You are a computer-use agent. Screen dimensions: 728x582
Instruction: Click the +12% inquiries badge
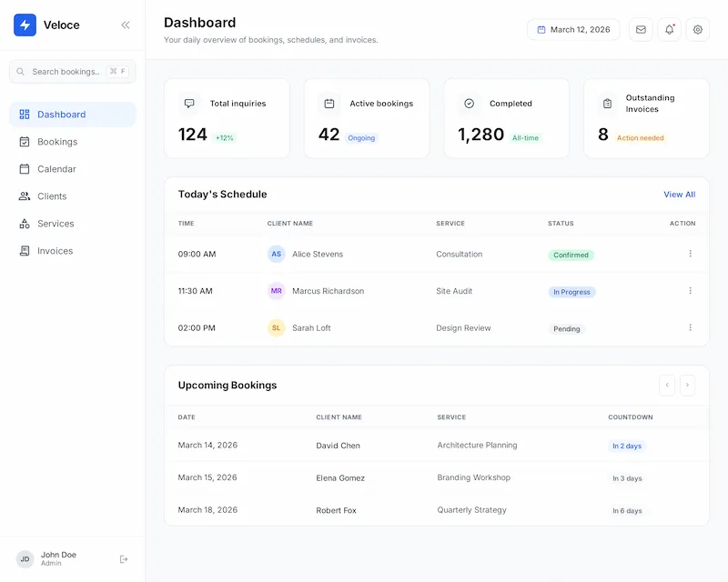224,138
